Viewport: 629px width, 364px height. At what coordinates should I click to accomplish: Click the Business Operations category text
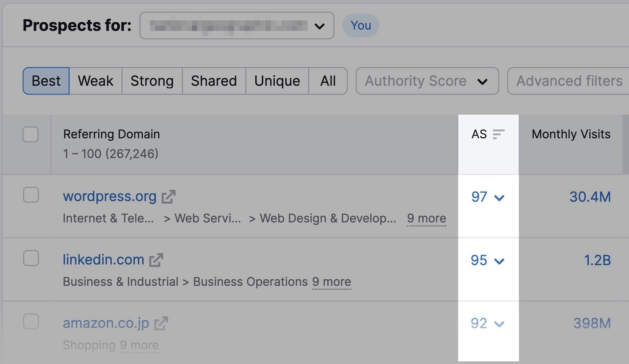coord(250,282)
